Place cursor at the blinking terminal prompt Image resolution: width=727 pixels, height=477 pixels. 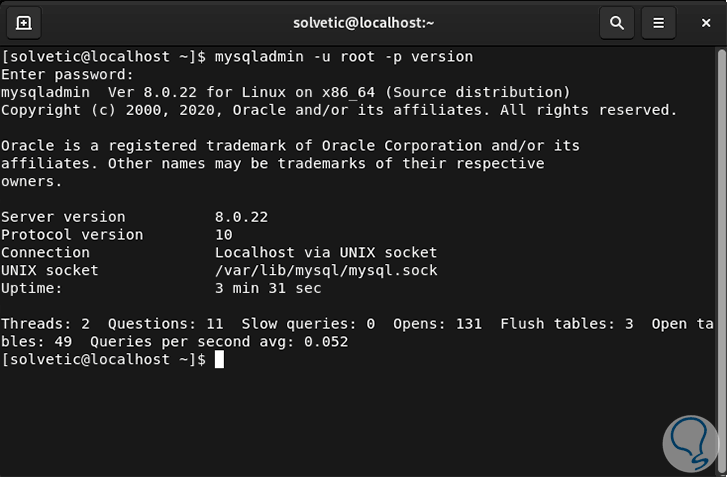(219, 360)
